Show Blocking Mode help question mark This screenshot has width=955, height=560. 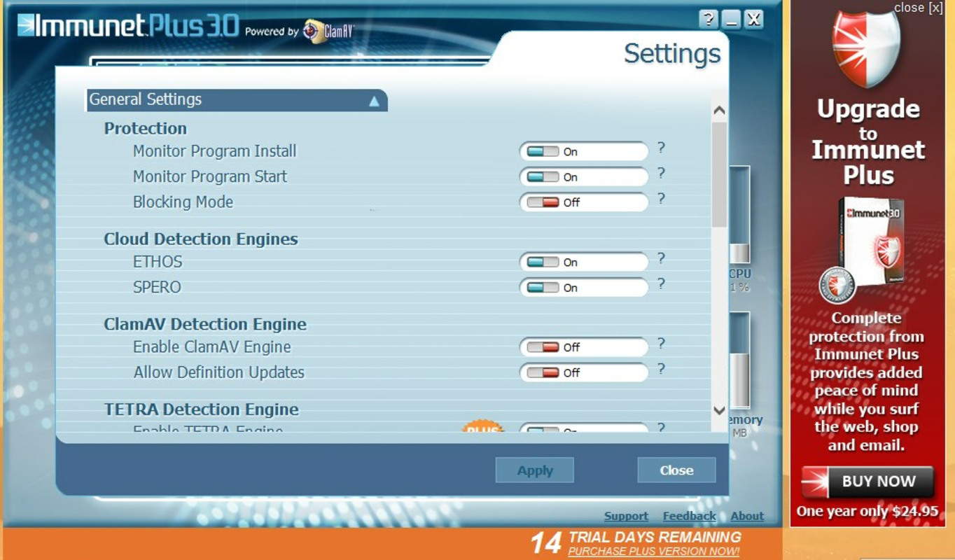[x=661, y=199]
